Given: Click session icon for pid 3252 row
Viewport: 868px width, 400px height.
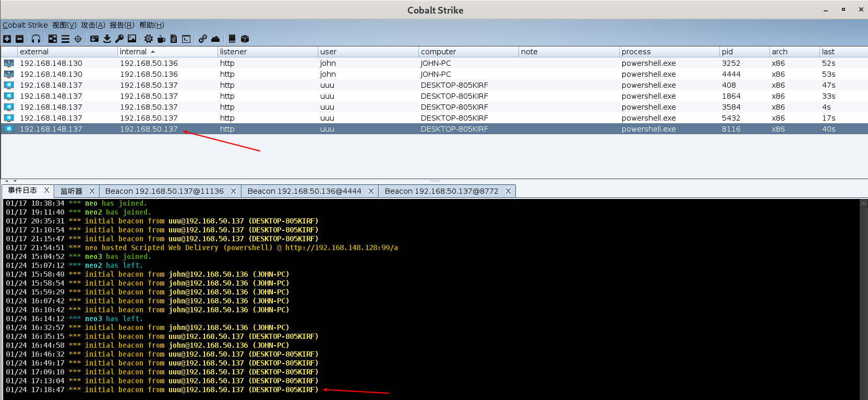Looking at the screenshot, I should (9, 63).
